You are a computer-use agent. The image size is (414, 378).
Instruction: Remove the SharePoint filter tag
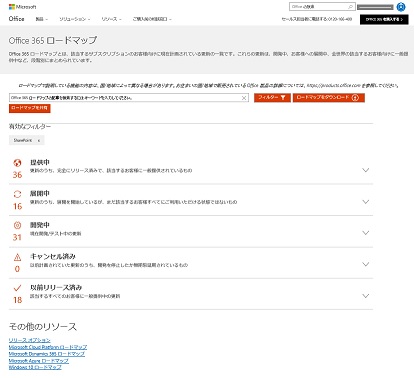tap(39, 141)
